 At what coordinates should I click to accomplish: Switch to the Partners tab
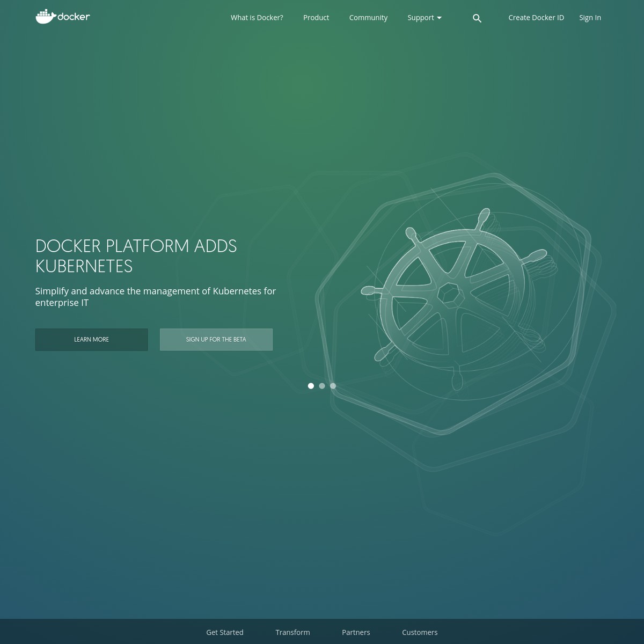(356, 632)
